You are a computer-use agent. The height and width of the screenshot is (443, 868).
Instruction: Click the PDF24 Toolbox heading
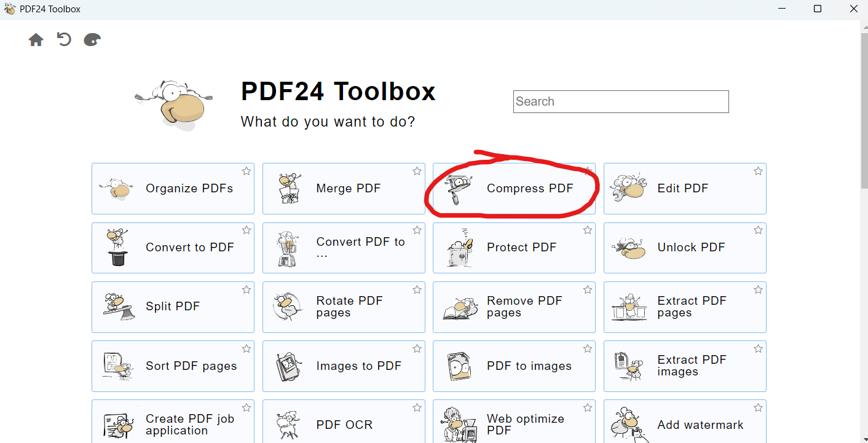point(338,92)
